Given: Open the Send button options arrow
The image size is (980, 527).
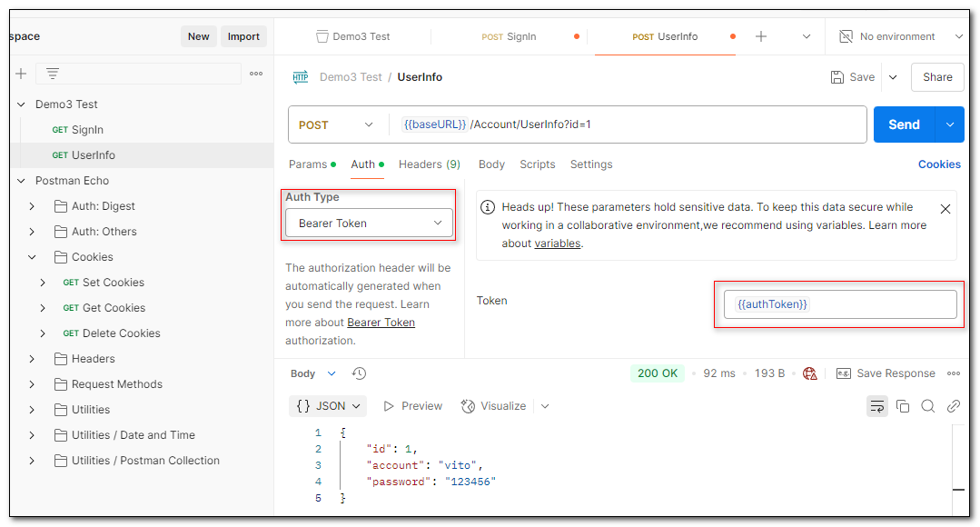Looking at the screenshot, I should pyautogui.click(x=950, y=124).
